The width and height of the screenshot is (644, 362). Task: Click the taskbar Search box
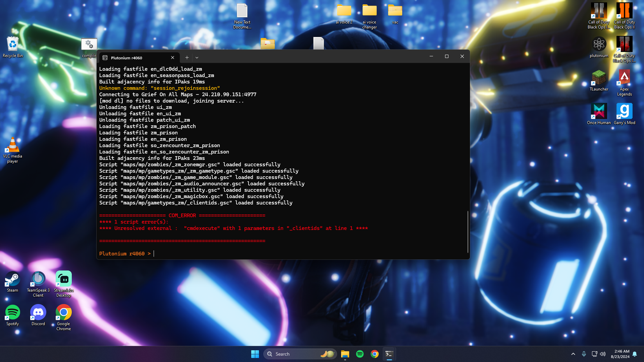[300, 354]
